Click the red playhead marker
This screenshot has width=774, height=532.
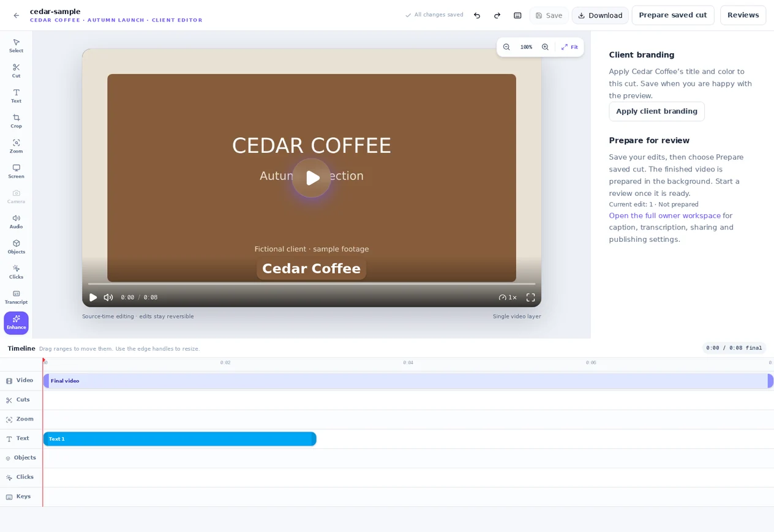43,360
